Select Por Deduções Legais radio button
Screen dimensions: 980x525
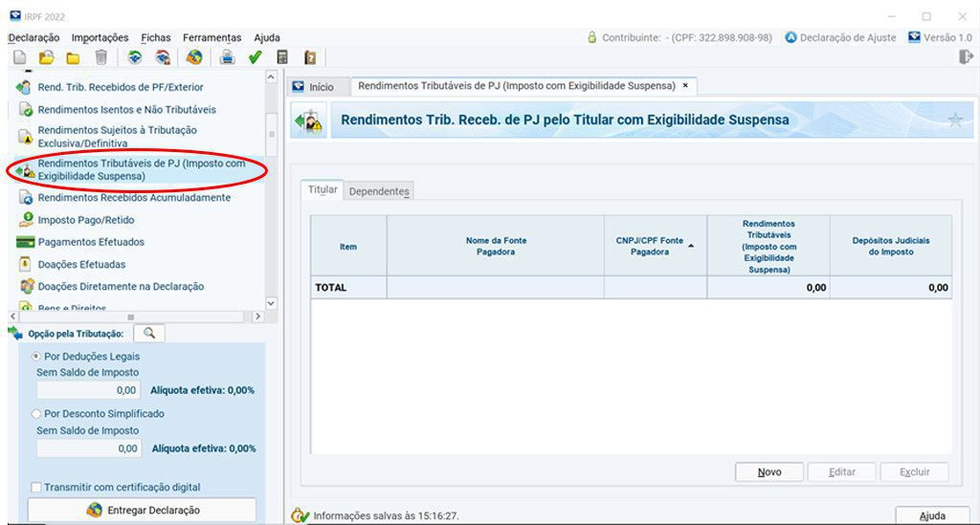pos(36,356)
